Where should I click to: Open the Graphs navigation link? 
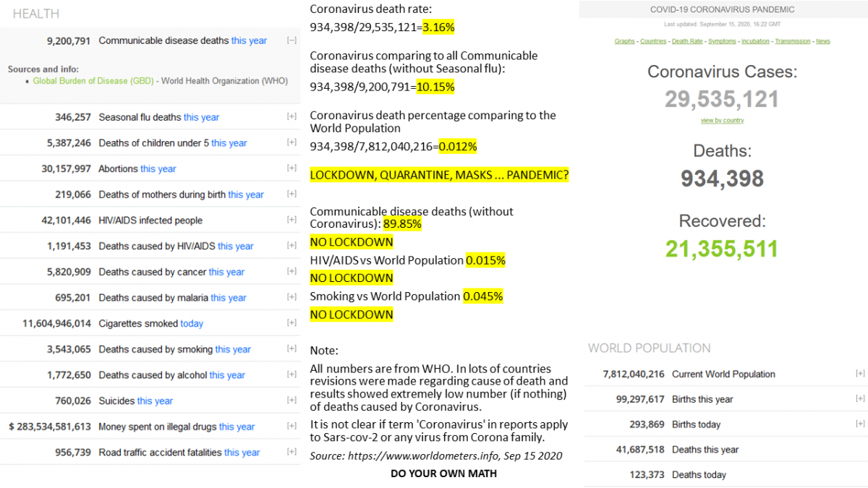click(x=624, y=42)
